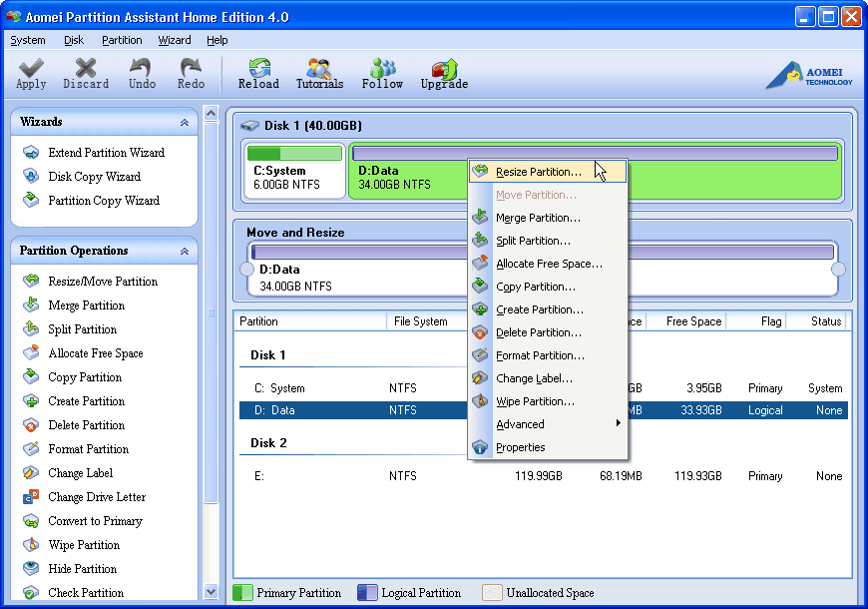Click the Upgrade toolbar icon
This screenshot has width=868, height=609.
444,73
